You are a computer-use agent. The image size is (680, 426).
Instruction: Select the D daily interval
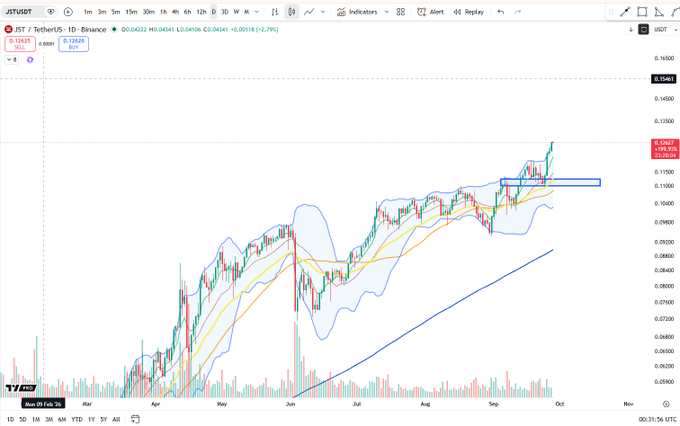coord(213,12)
